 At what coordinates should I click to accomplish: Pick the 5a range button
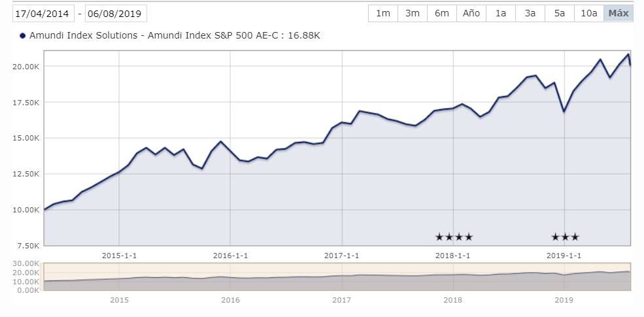pos(560,13)
